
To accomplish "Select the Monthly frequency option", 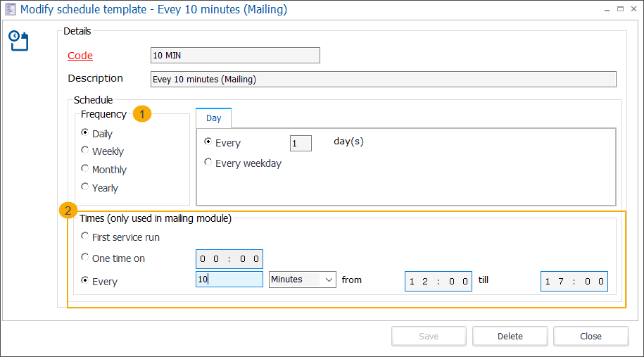I will click(84, 168).
